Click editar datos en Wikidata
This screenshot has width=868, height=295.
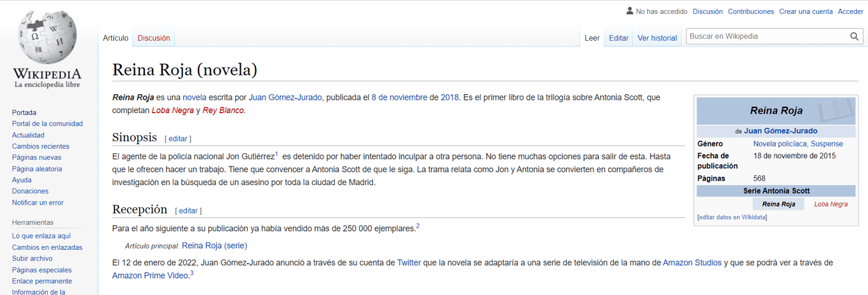[732, 217]
